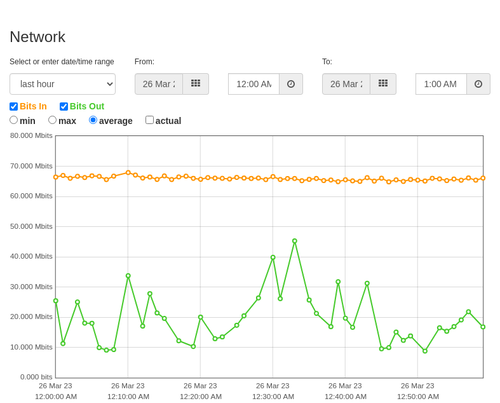The width and height of the screenshot is (500, 403).
Task: Click the '70.000 Mbits' axis label
Action: 31,166
